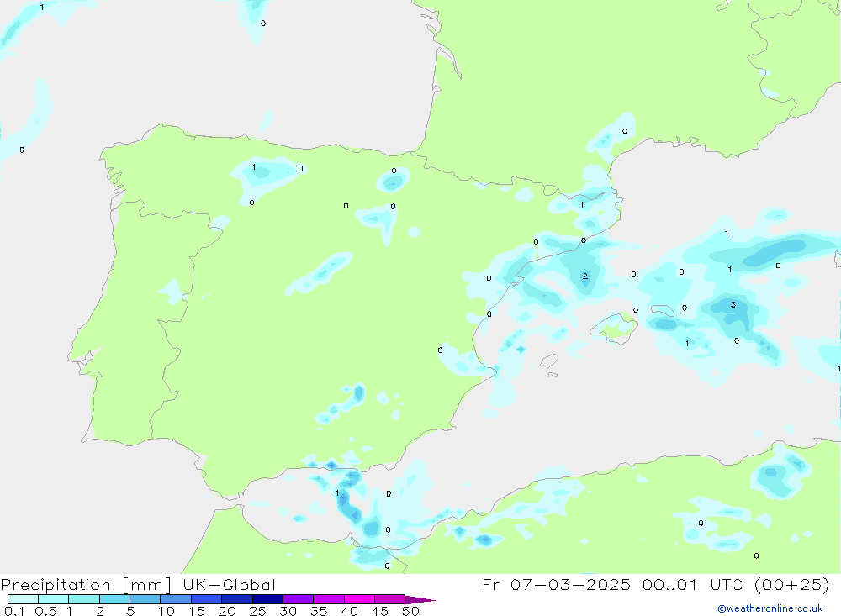
Task: Click the legend scale label '35'
Action: [x=319, y=611]
